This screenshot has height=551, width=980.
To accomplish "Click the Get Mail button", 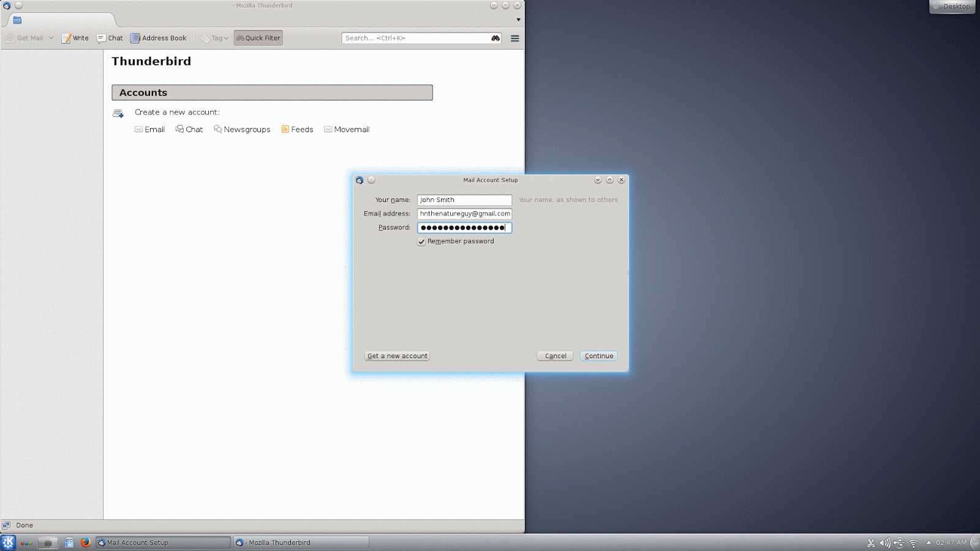I will [24, 38].
